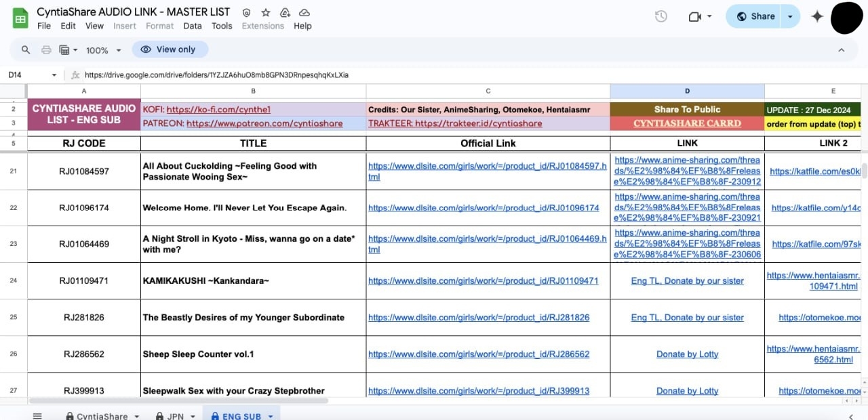The image size is (868, 420).
Task: Open the CyntiaShare sheet tab menu arrow
Action: click(x=137, y=416)
